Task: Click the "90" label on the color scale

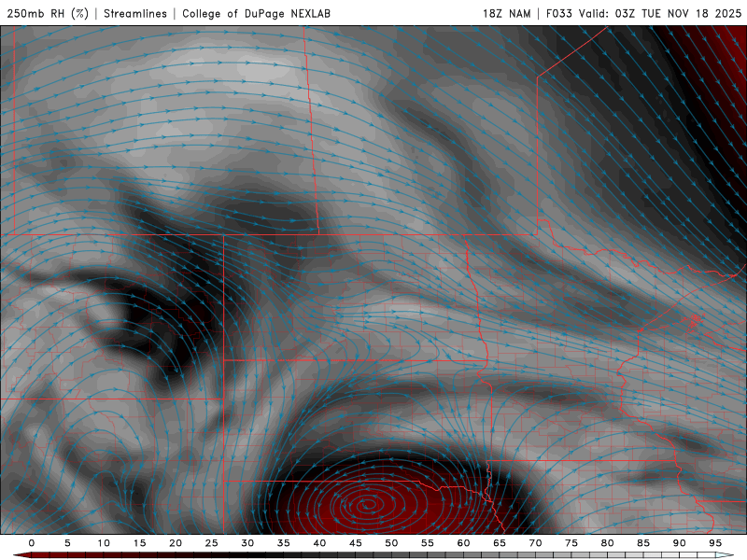Action: click(x=679, y=543)
